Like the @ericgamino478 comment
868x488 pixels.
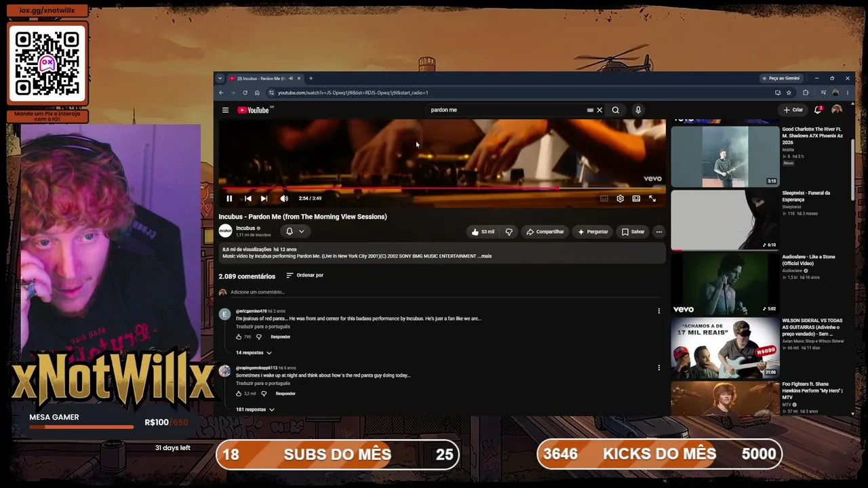[239, 337]
